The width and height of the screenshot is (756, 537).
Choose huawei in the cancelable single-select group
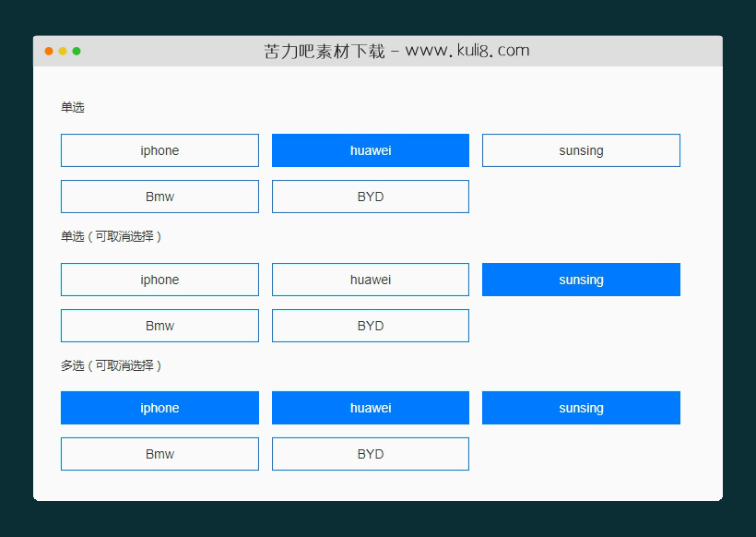[370, 280]
